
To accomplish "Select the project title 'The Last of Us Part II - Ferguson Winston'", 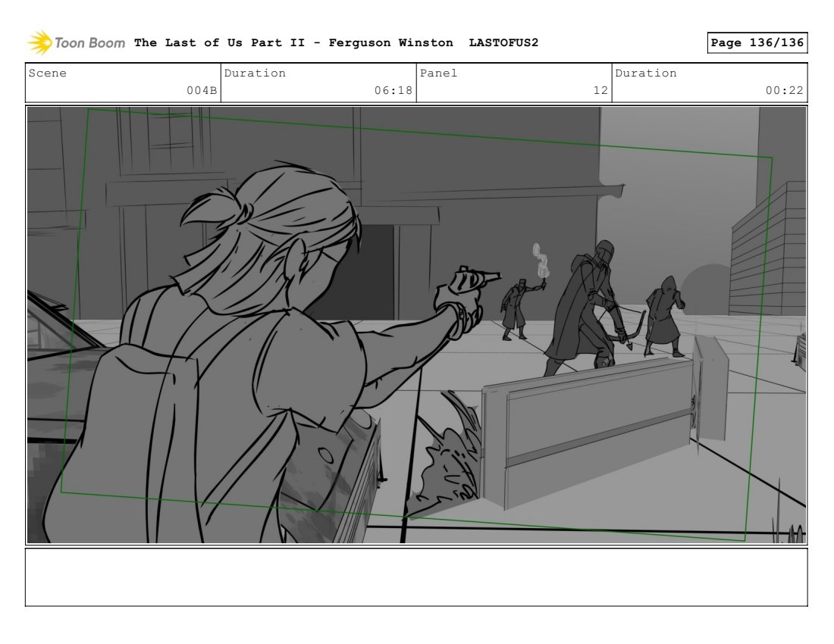I will pos(293,42).
